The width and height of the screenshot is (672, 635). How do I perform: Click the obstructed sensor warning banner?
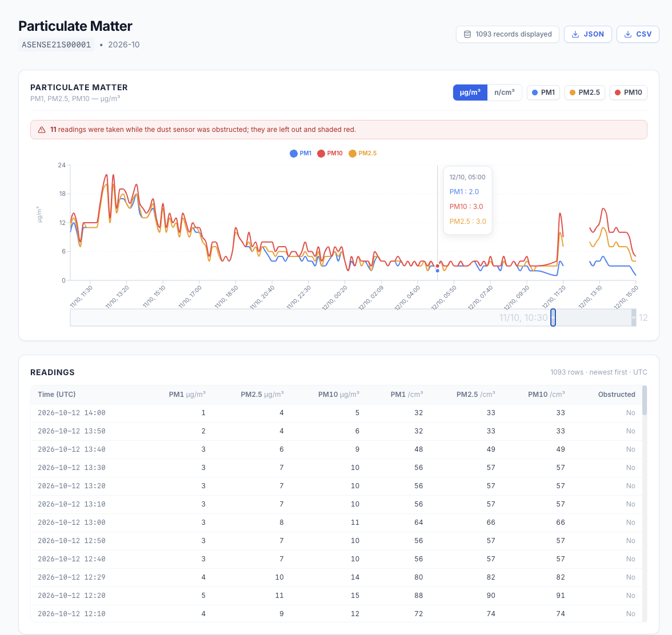click(338, 130)
